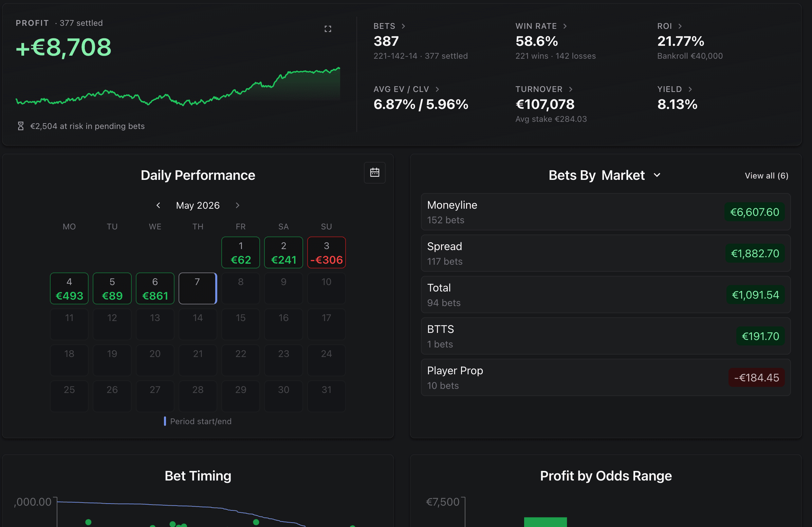The height and width of the screenshot is (527, 812).
Task: Click the -€184.45 Player Prop badge
Action: coord(756,378)
